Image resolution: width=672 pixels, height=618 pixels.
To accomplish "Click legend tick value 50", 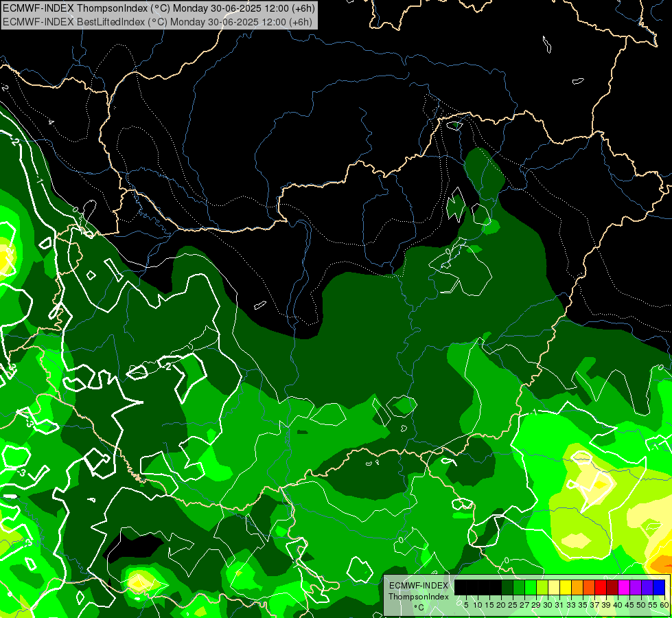I will tap(642, 605).
